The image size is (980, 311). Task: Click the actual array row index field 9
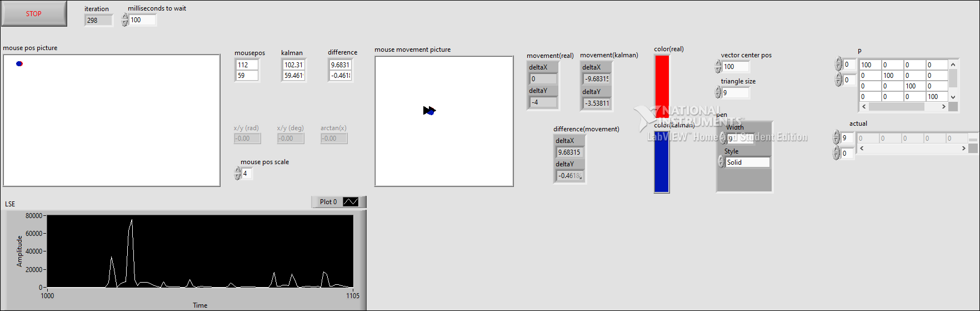(847, 138)
